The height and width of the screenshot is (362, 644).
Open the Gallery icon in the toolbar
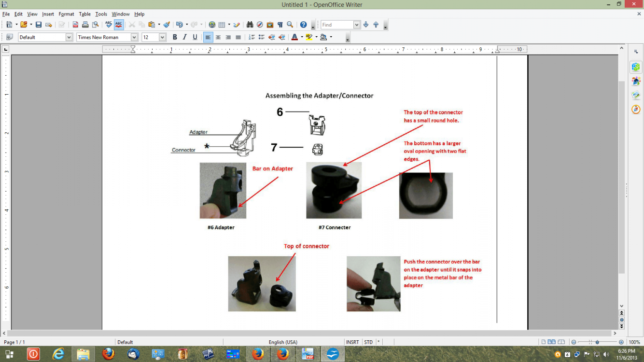(x=270, y=25)
